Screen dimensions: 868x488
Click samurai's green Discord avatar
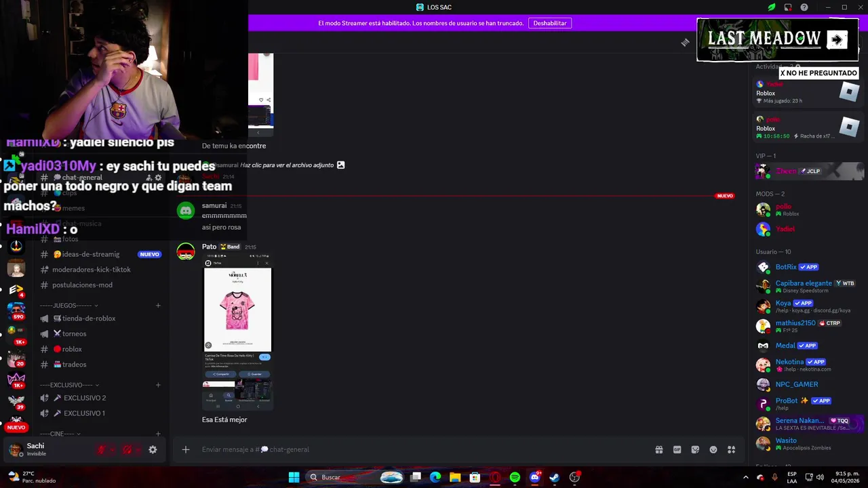point(186,211)
